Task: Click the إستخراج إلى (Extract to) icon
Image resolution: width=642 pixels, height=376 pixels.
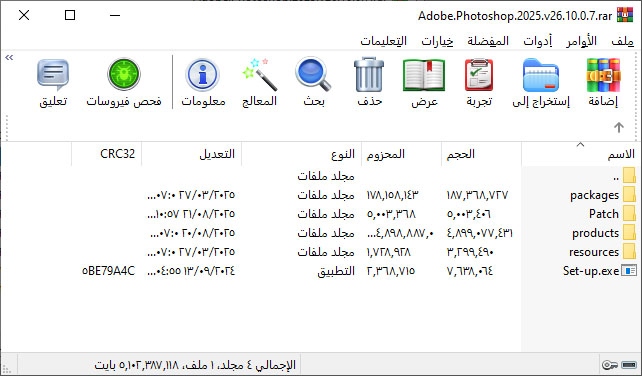Action: click(x=541, y=75)
